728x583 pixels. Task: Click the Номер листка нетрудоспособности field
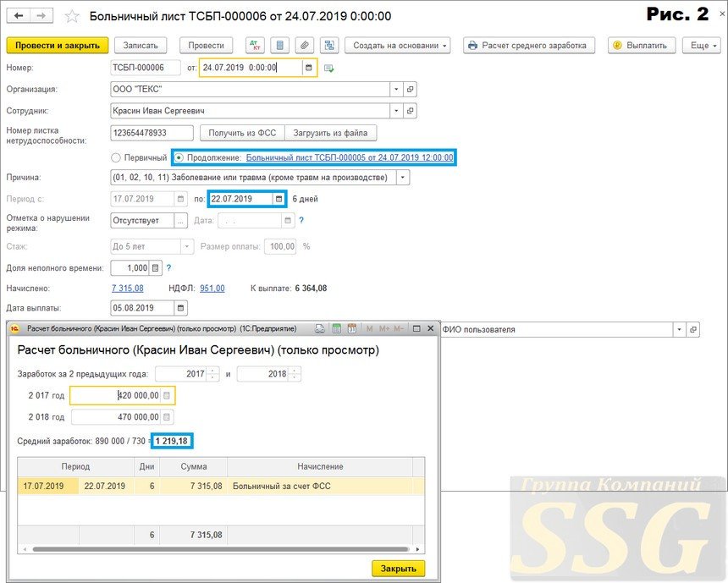click(152, 133)
